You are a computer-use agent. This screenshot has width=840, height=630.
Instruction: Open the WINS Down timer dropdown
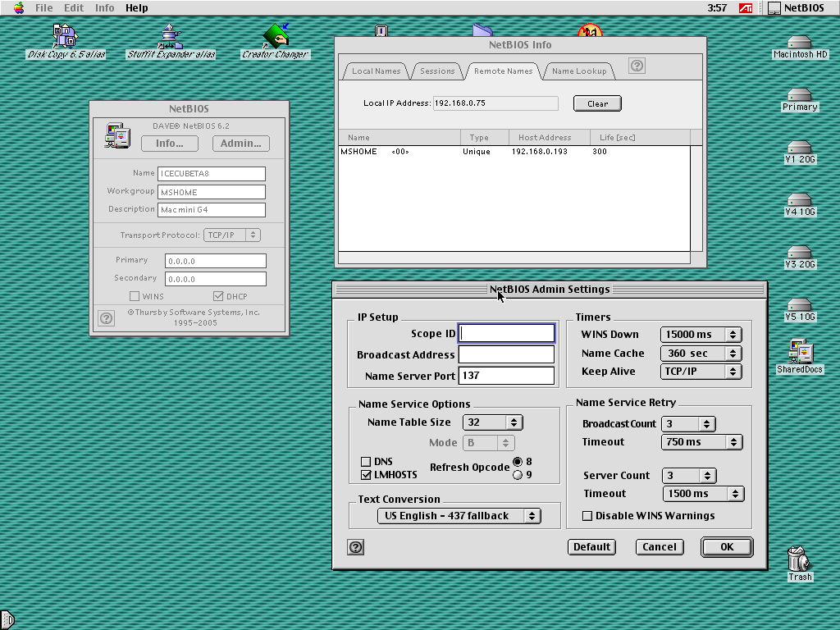coord(701,335)
